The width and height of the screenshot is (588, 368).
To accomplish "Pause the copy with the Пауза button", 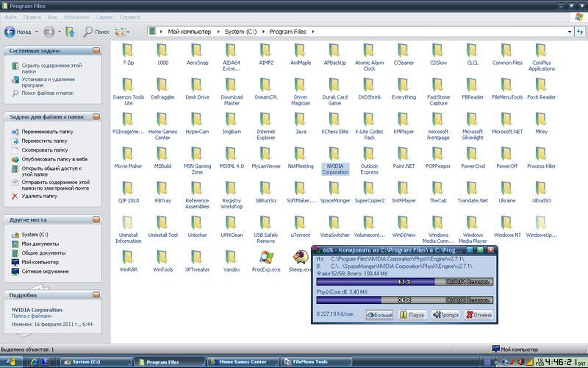I will pyautogui.click(x=412, y=315).
